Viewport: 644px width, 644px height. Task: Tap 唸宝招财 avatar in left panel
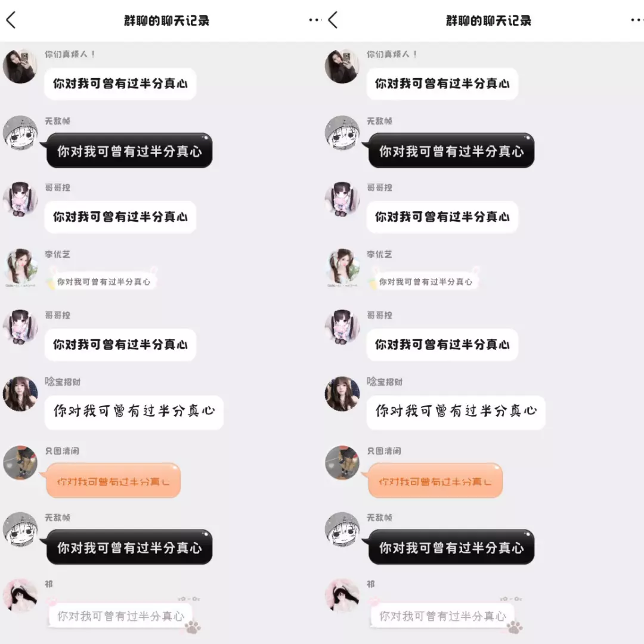pos(20,394)
